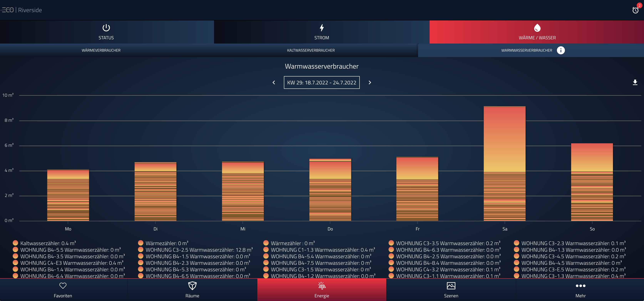The image size is (644, 301).
Task: Switch to the STROM tab
Action: click(x=322, y=32)
